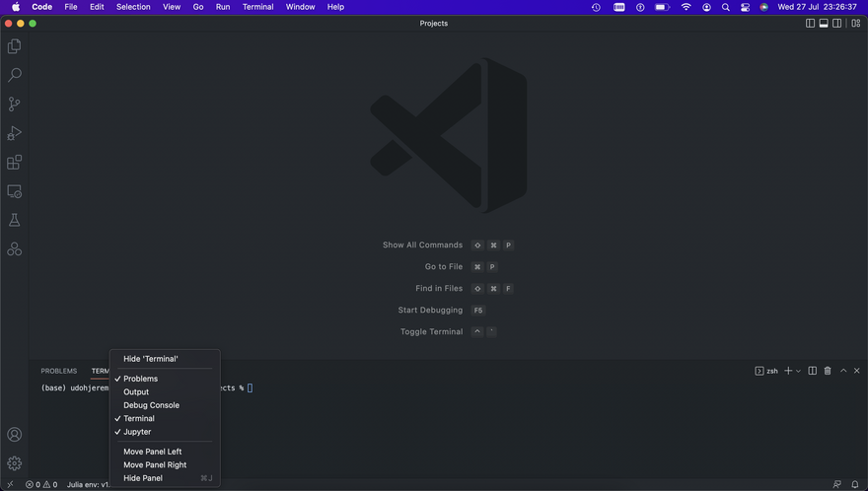The width and height of the screenshot is (868, 491).
Task: Open the Manage gear menu
Action: (x=14, y=463)
